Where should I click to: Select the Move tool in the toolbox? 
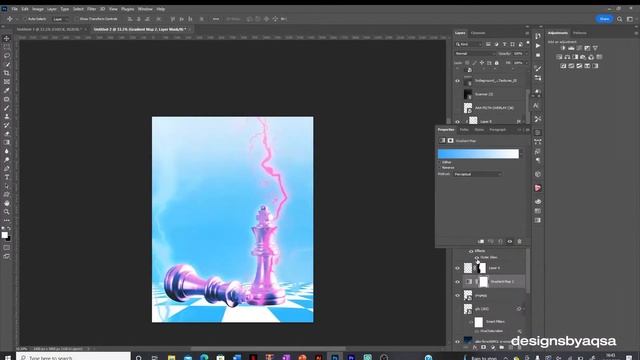pyautogui.click(x=7, y=38)
